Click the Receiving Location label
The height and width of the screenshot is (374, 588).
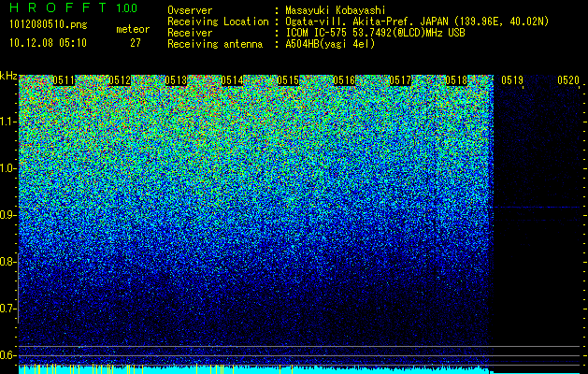pyautogui.click(x=218, y=22)
